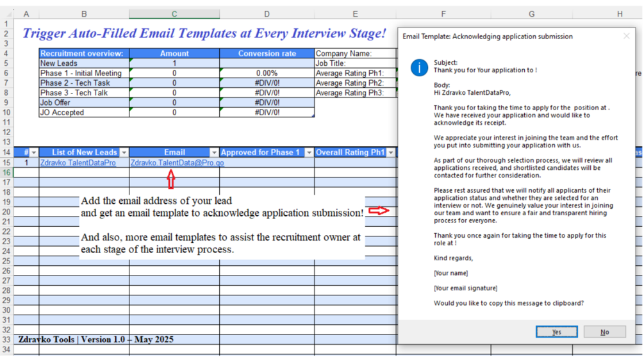The image size is (644, 362).
Task: Click the 'Zdravko Tools | Version 1.0' footer cell
Action: 95,340
